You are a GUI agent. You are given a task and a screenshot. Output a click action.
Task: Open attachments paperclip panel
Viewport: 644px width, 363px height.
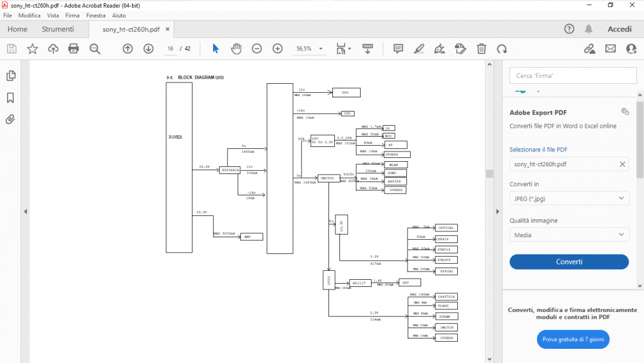pos(10,119)
